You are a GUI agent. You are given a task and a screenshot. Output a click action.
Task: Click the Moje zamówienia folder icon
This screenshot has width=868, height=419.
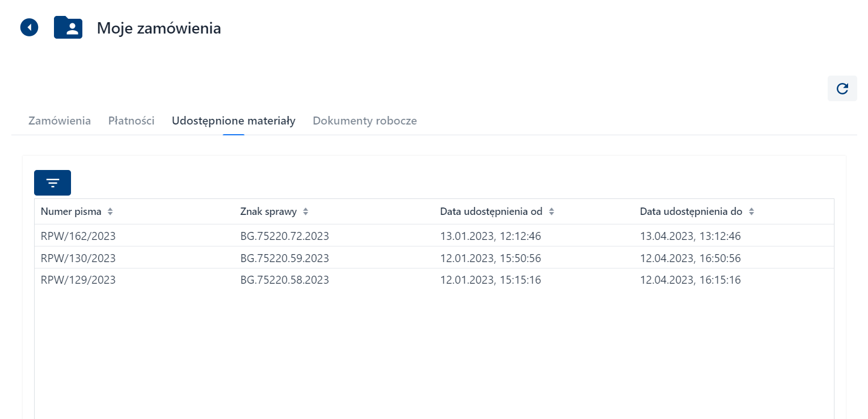click(68, 27)
